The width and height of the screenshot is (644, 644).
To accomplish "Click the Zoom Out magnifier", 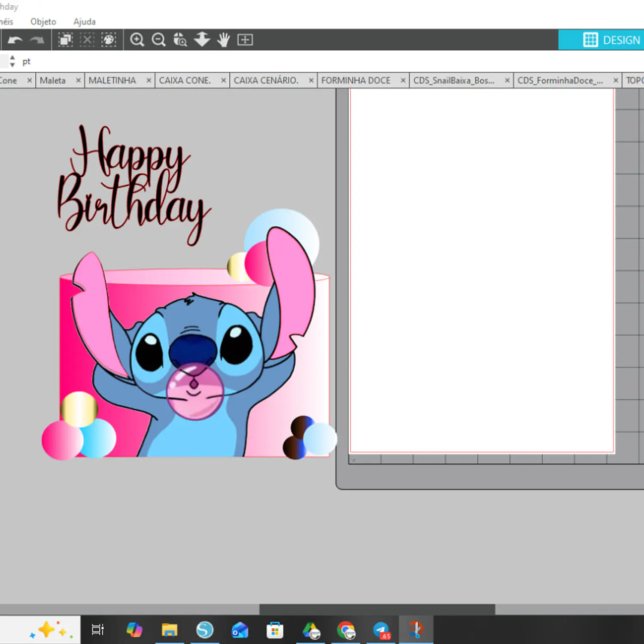I will click(158, 40).
